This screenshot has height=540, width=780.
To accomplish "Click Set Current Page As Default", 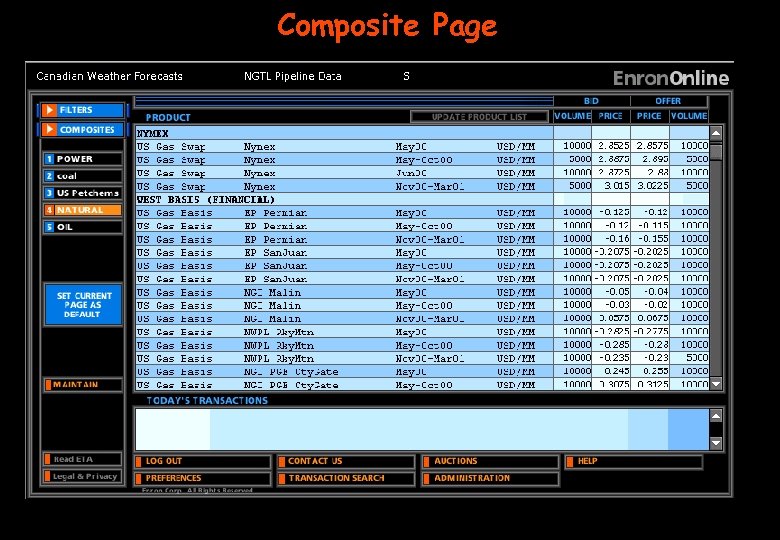I will pos(83,305).
